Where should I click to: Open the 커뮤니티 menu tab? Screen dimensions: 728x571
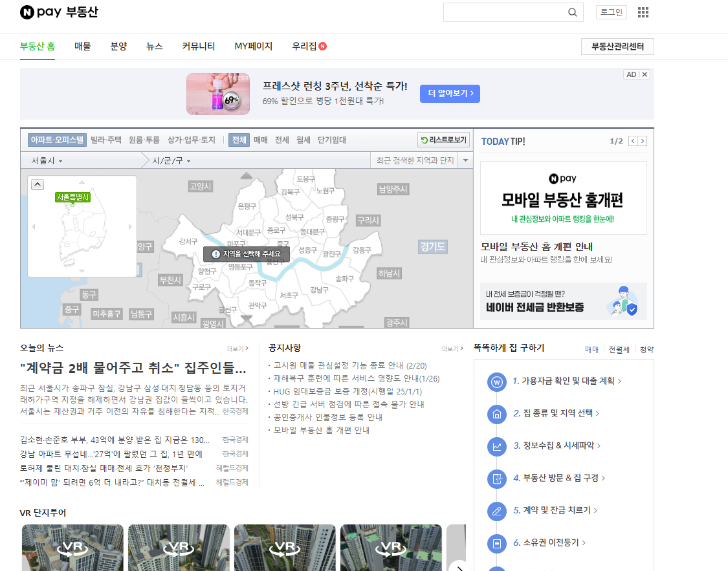coord(199,46)
